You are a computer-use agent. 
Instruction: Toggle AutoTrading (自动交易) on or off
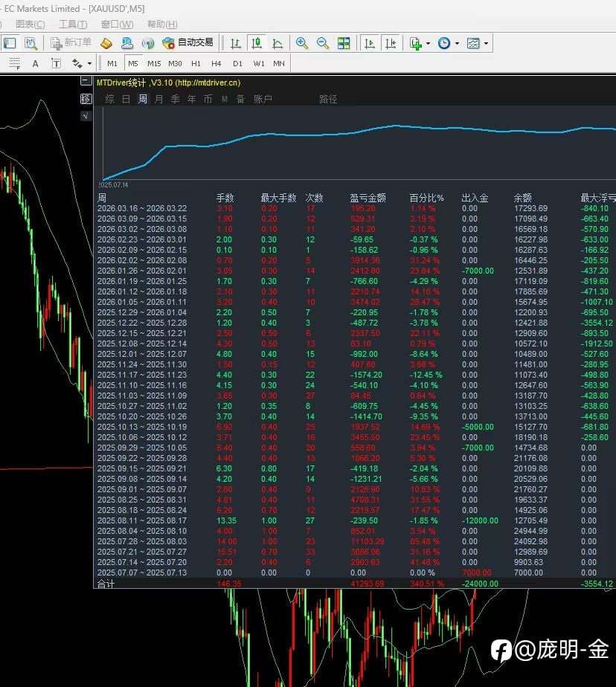pyautogui.click(x=187, y=43)
